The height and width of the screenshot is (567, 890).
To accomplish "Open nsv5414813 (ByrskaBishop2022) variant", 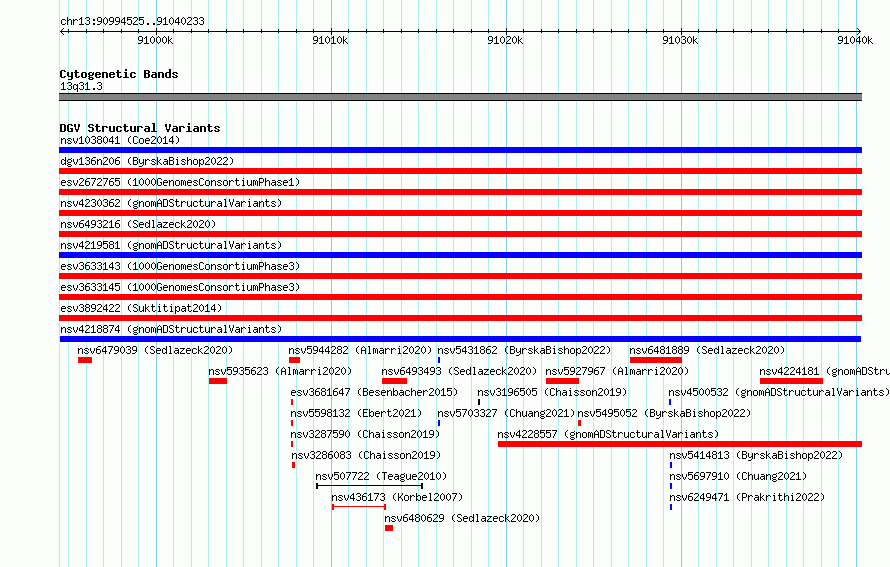I will (756, 455).
